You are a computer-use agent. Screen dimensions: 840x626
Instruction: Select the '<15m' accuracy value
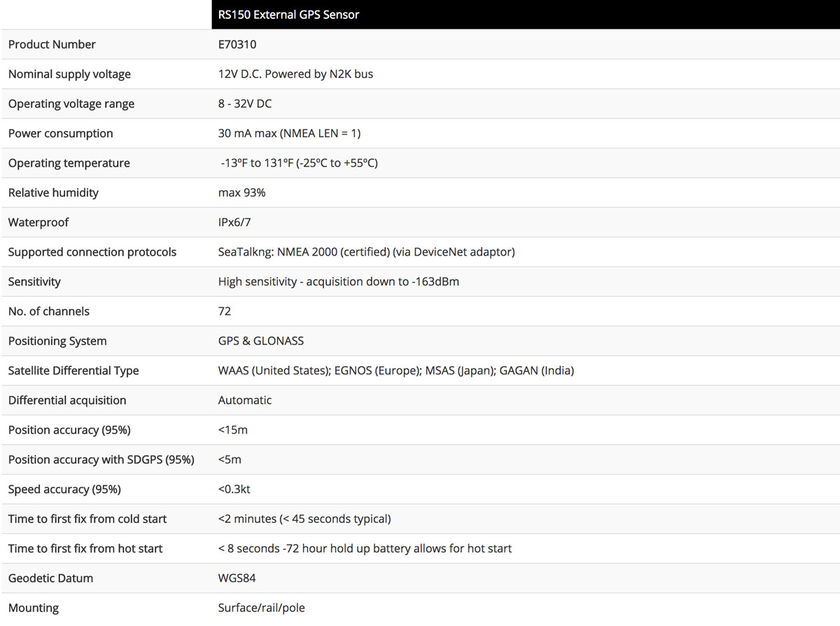coord(233,430)
